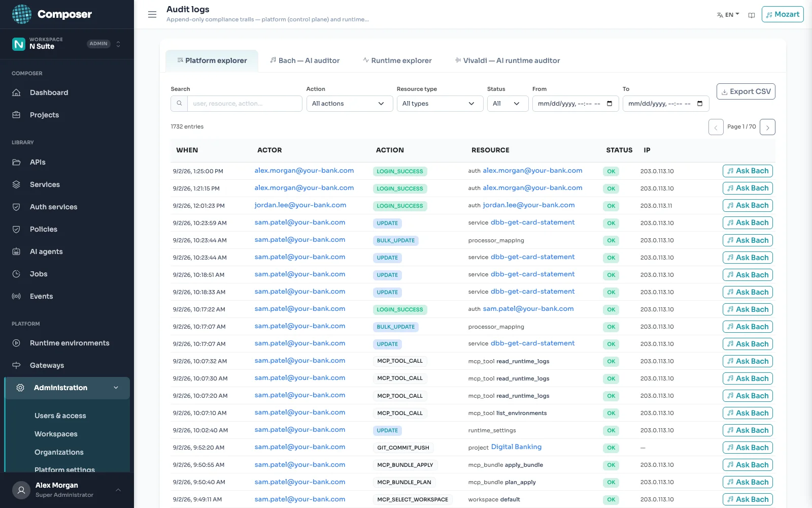Viewport: 812px width, 508px height.
Task: Open the N Suite workspace switcher
Action: tap(67, 44)
